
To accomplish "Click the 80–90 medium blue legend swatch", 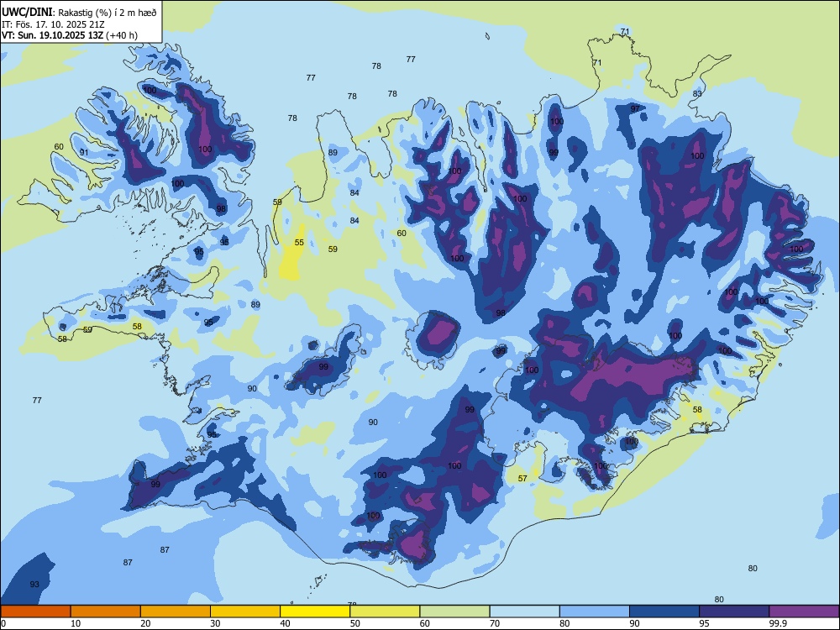I will click(595, 612).
